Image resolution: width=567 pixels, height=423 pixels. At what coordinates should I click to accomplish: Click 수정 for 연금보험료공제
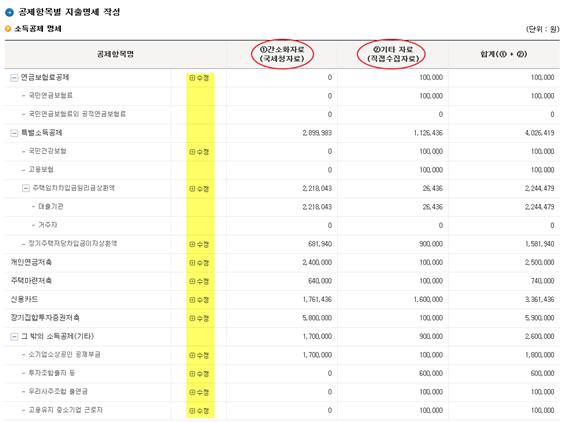(199, 78)
